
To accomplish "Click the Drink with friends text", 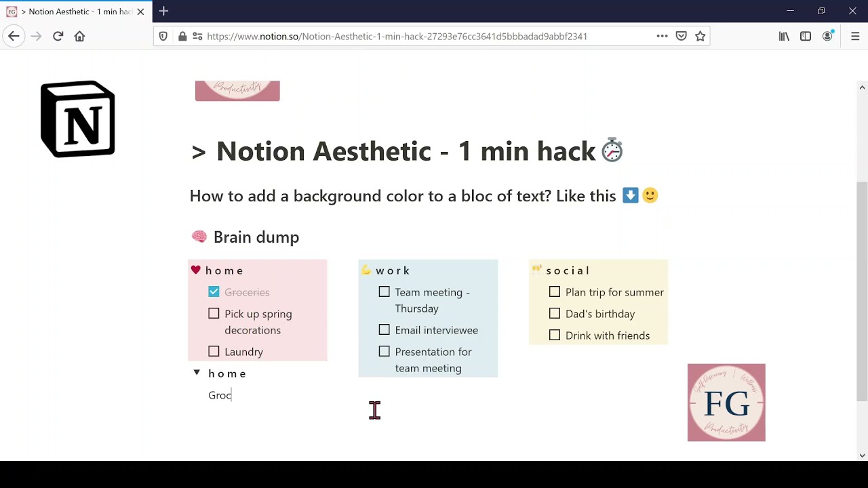I will [x=608, y=335].
